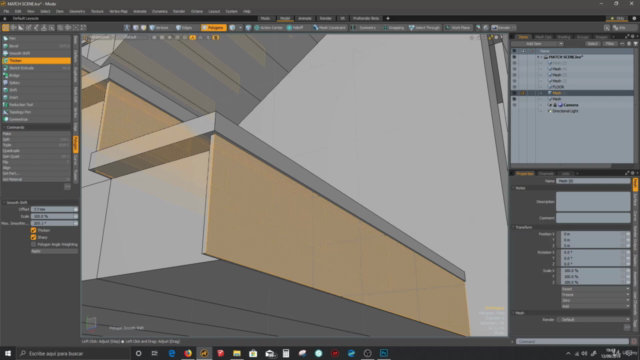Collapse the Notes section
Viewport: 640px width, 360px height.
point(513,188)
